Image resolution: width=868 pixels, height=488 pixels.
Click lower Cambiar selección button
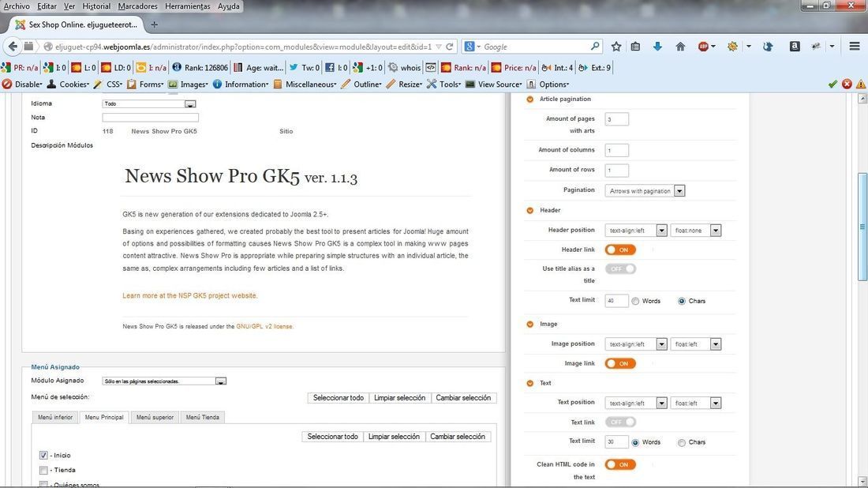click(458, 437)
